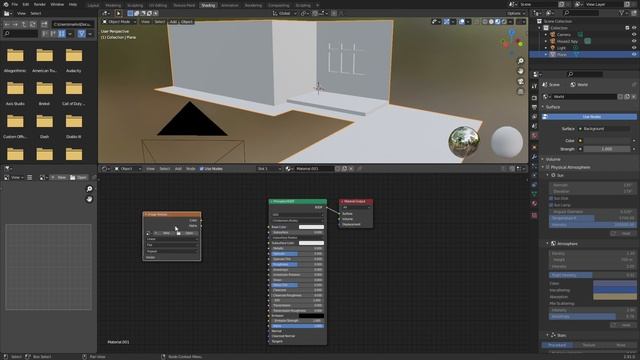Click the file browser refresh icon
This screenshot has height=360, width=640.
point(33,24)
